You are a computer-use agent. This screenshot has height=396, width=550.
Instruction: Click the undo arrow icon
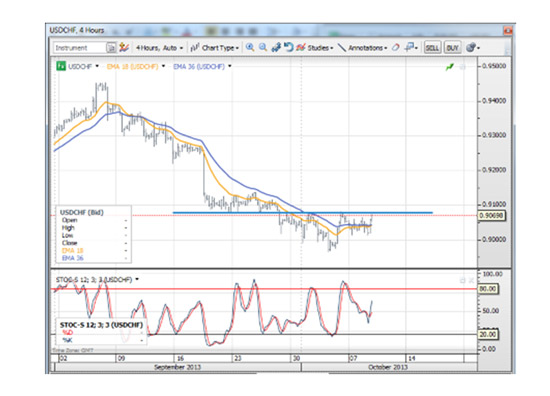pos(288,47)
